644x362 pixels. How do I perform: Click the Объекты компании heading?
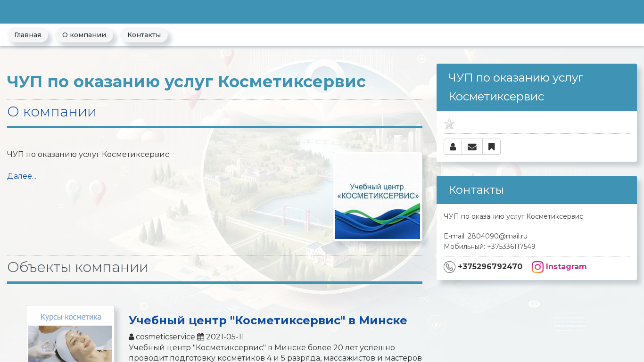[x=78, y=267]
